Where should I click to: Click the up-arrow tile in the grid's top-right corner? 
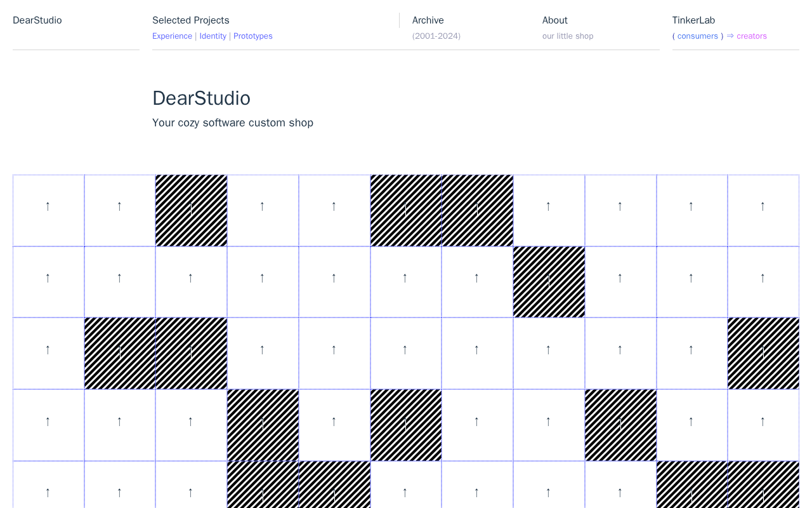(763, 210)
